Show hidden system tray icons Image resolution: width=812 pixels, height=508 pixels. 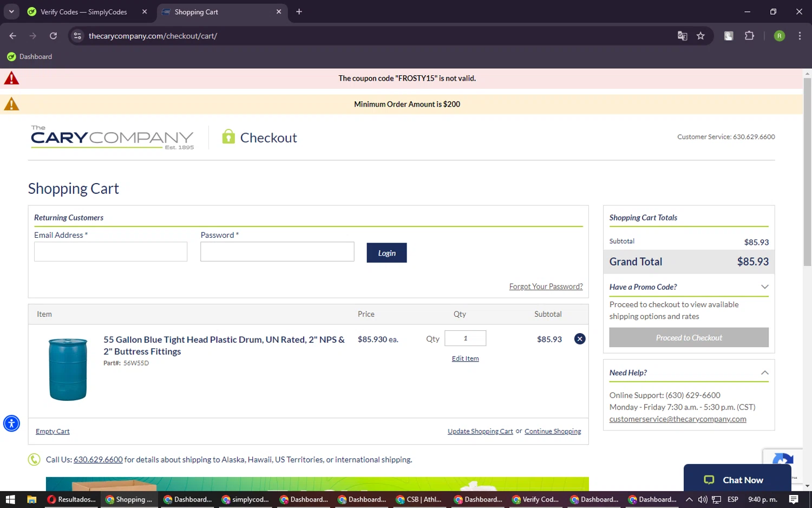(x=689, y=499)
